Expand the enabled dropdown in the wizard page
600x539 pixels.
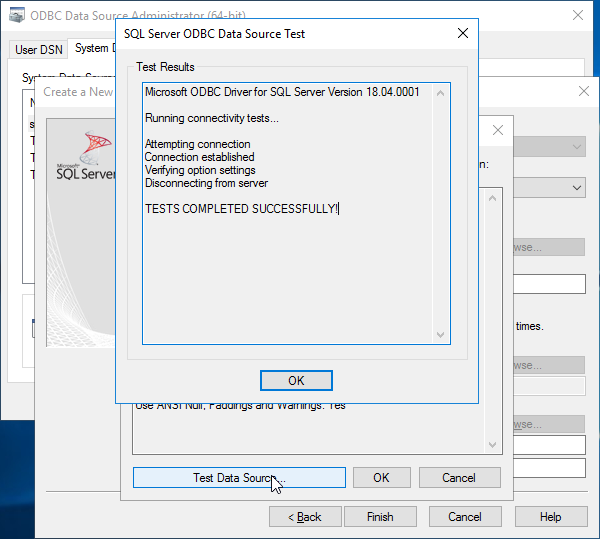[577, 188]
